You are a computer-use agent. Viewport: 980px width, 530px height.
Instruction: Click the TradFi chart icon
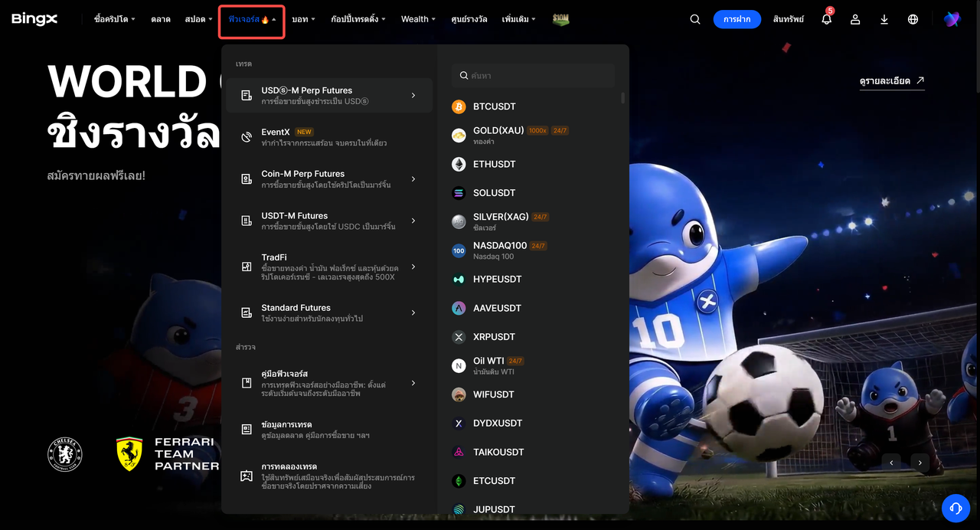tap(247, 267)
